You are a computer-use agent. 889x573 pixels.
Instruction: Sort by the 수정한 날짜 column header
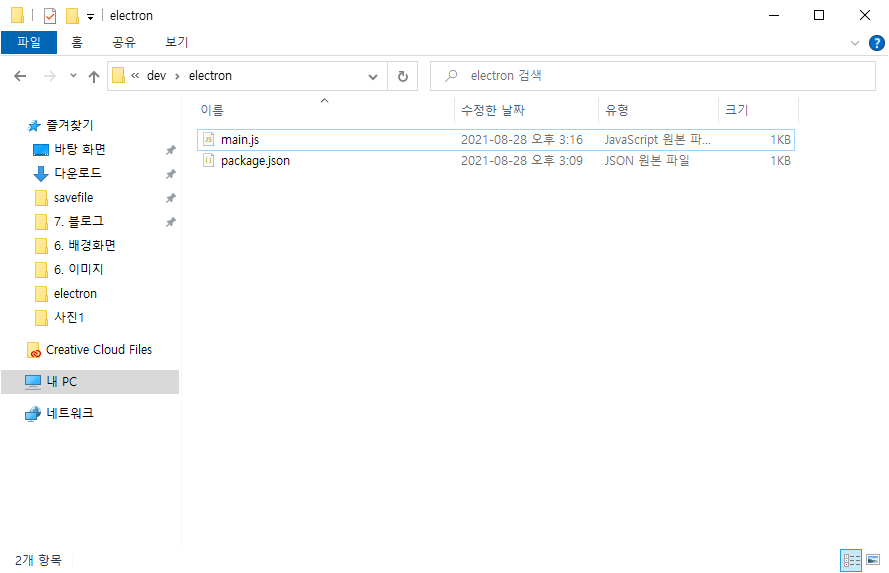coord(526,110)
